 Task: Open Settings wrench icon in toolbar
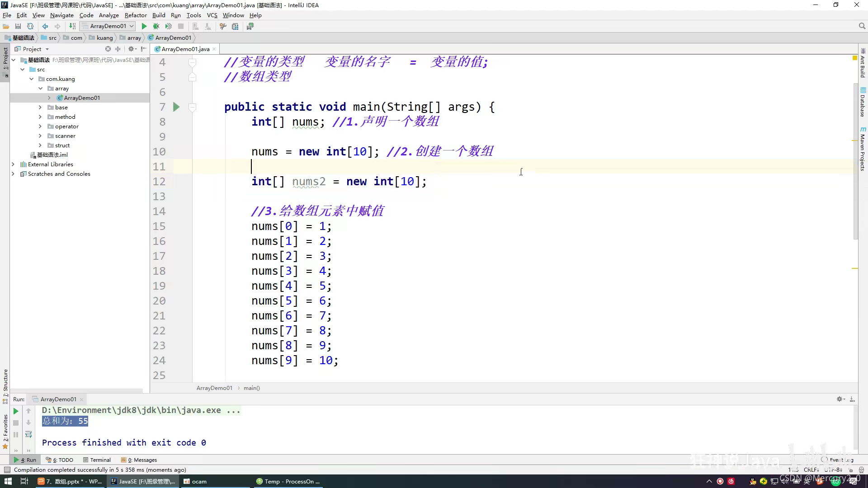click(x=223, y=26)
